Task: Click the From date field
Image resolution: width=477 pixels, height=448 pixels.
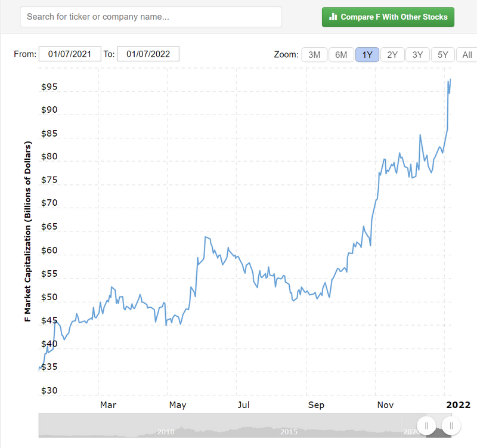Action: pos(70,54)
